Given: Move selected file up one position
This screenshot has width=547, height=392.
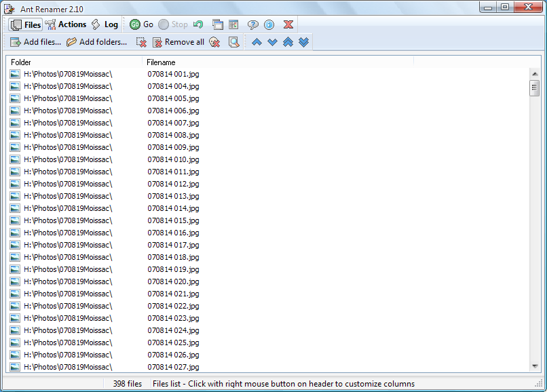Looking at the screenshot, I should (x=257, y=42).
